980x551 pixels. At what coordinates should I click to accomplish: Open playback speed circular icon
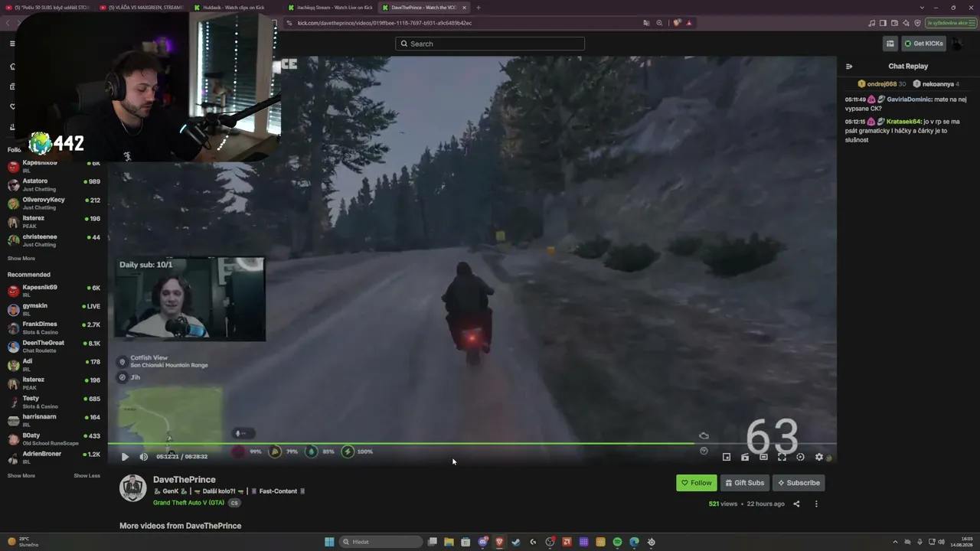point(800,457)
